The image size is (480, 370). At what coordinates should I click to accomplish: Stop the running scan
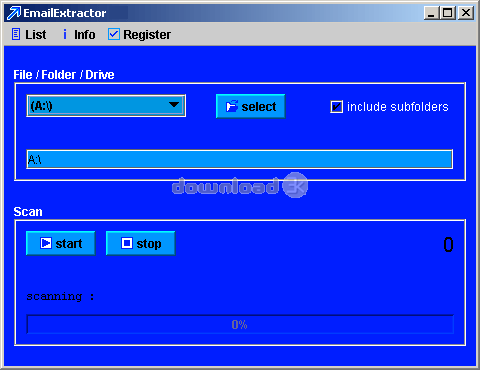141,243
